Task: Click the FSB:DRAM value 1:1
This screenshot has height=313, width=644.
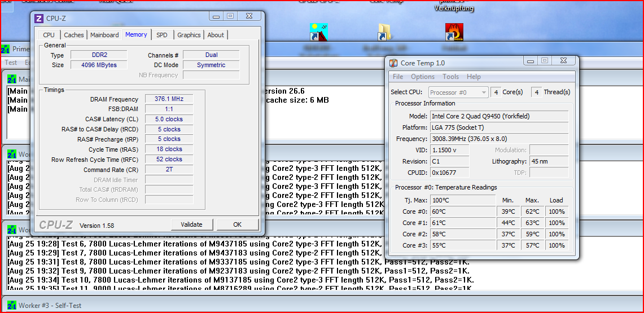Action: (169, 109)
